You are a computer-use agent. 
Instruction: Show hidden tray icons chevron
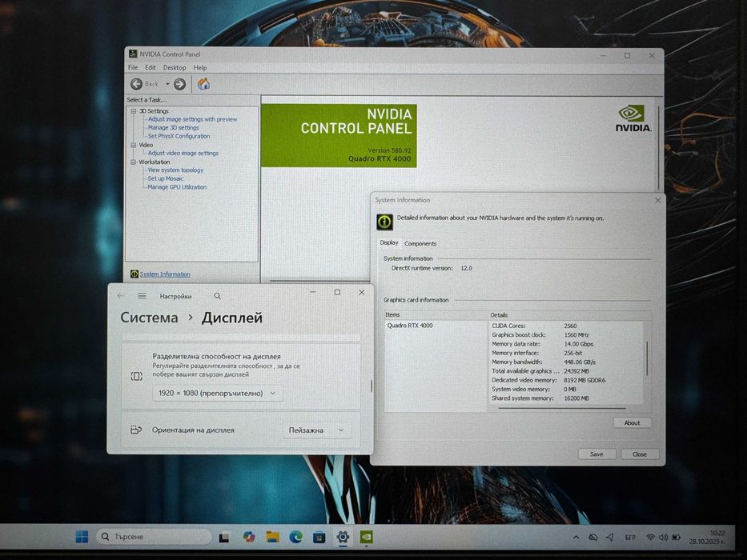click(x=576, y=537)
